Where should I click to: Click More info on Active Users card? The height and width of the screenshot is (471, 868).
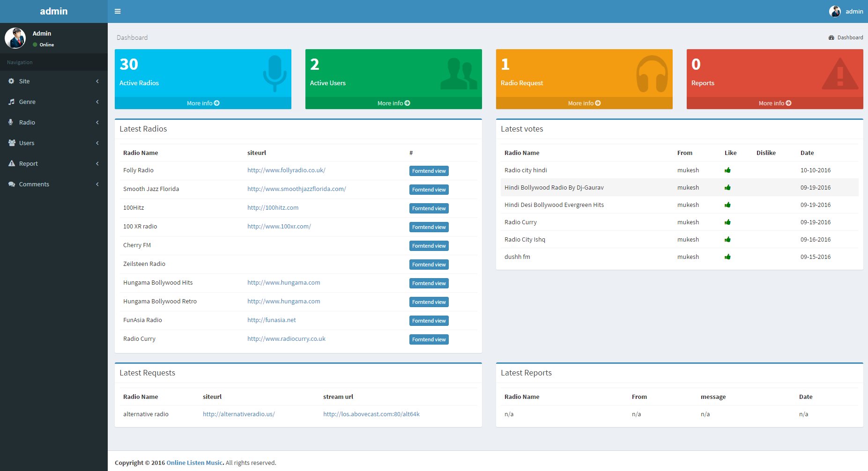click(393, 103)
